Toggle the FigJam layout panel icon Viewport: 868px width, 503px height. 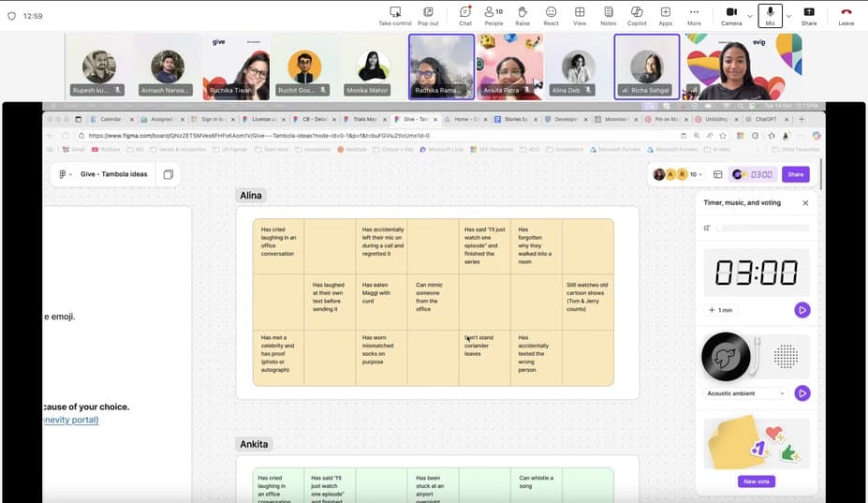[717, 174]
